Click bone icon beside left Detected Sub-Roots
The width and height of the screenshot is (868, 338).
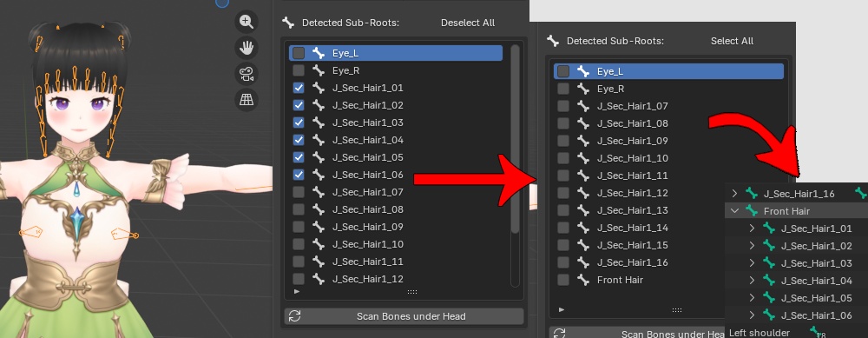pos(288,23)
